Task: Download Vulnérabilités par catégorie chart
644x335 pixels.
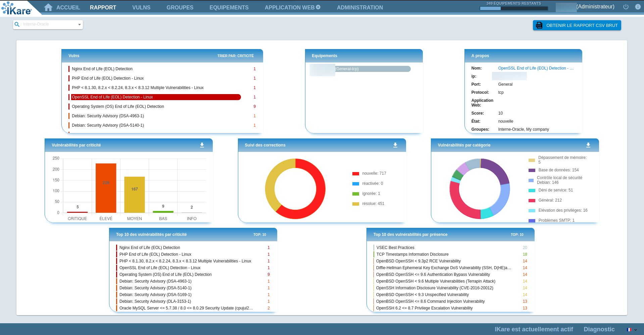Action: (588, 145)
